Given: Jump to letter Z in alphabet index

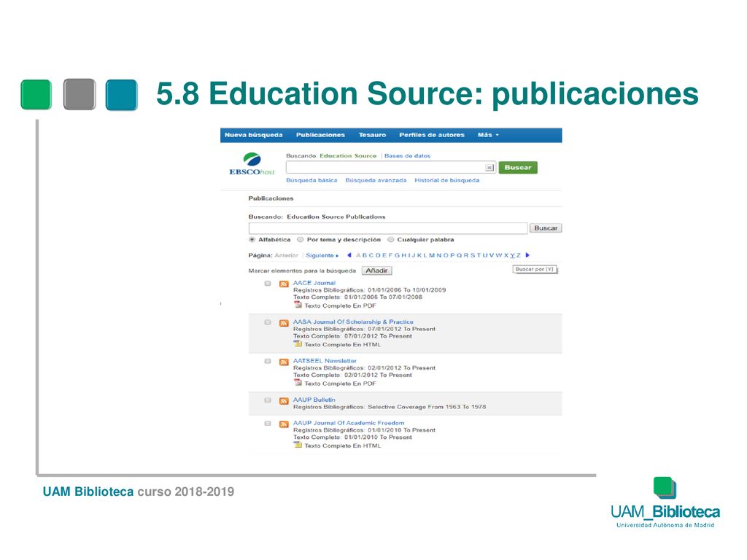Looking at the screenshot, I should tap(519, 256).
